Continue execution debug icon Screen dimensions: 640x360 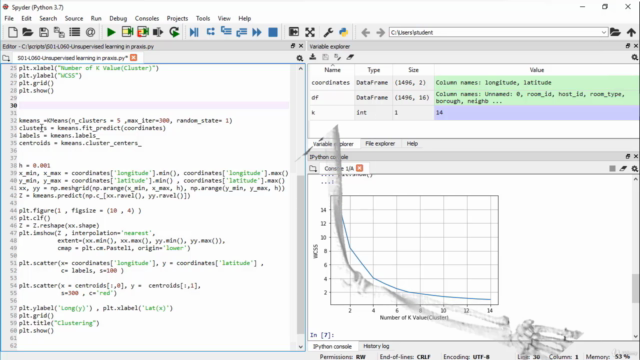click(x=257, y=32)
